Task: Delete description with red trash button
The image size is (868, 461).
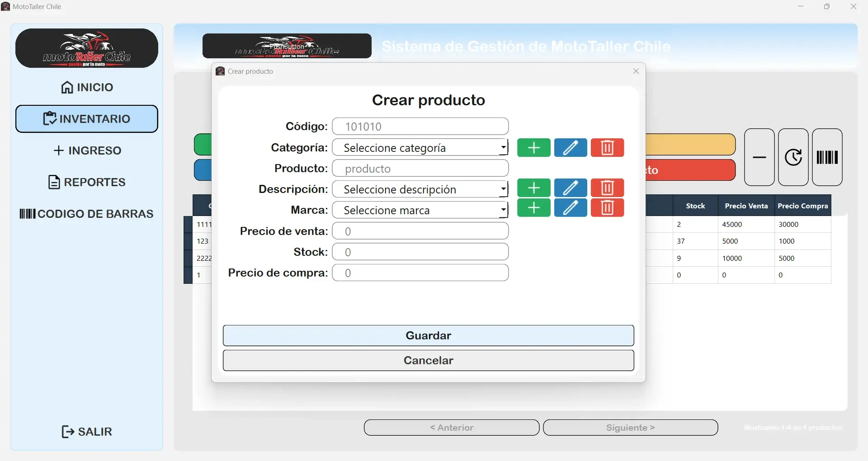Action: (607, 188)
